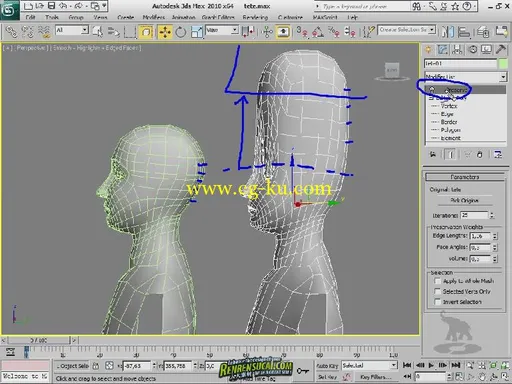Click the object color swatch
This screenshot has width=512, height=384.
pyautogui.click(x=503, y=63)
